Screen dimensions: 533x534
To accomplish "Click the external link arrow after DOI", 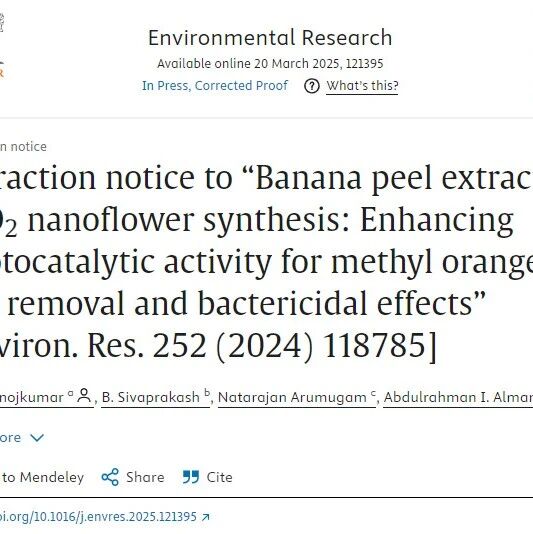I will [205, 517].
